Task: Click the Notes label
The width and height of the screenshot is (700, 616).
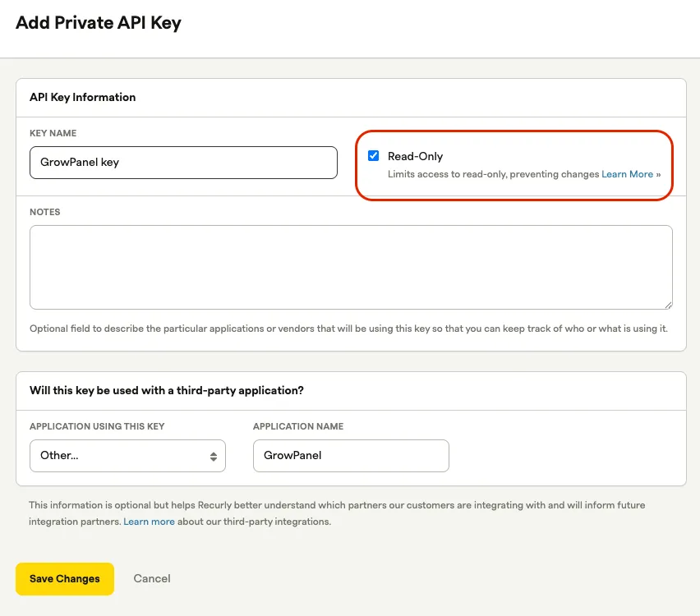Action: pos(44,212)
